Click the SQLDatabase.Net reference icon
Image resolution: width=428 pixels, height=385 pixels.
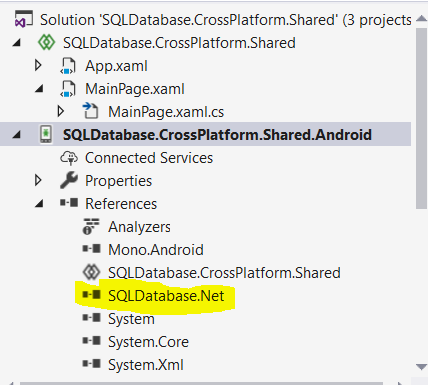pos(92,295)
